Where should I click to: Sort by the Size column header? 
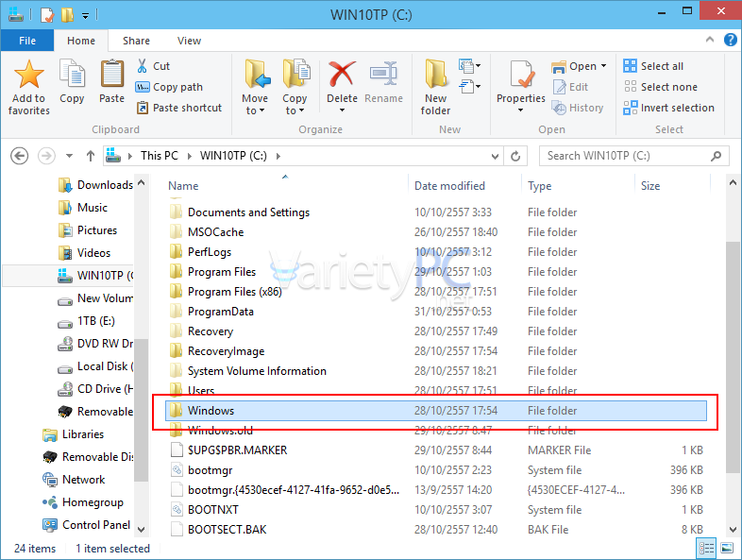pyautogui.click(x=650, y=186)
